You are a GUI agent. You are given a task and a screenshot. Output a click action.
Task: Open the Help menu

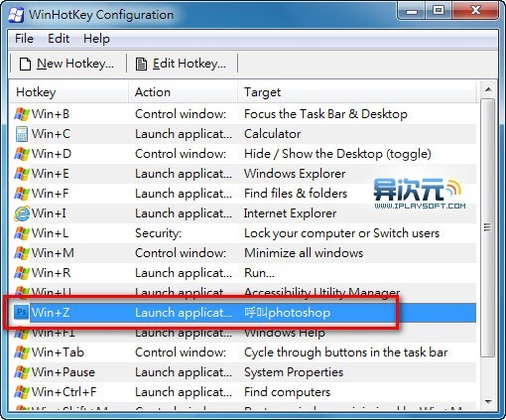96,39
